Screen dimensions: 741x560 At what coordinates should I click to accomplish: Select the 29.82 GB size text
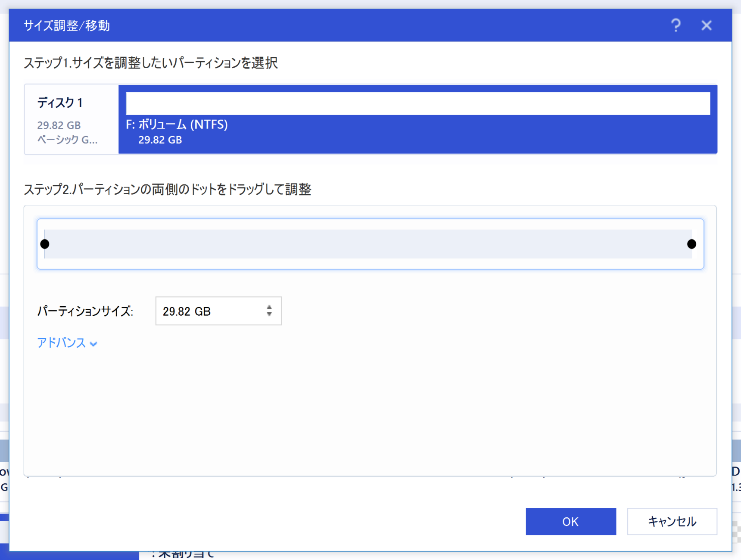(187, 311)
